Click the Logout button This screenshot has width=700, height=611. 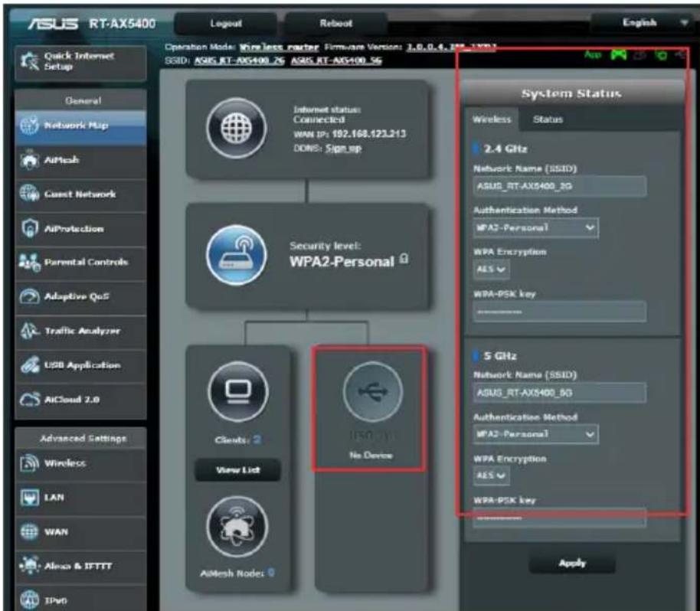pos(226,24)
